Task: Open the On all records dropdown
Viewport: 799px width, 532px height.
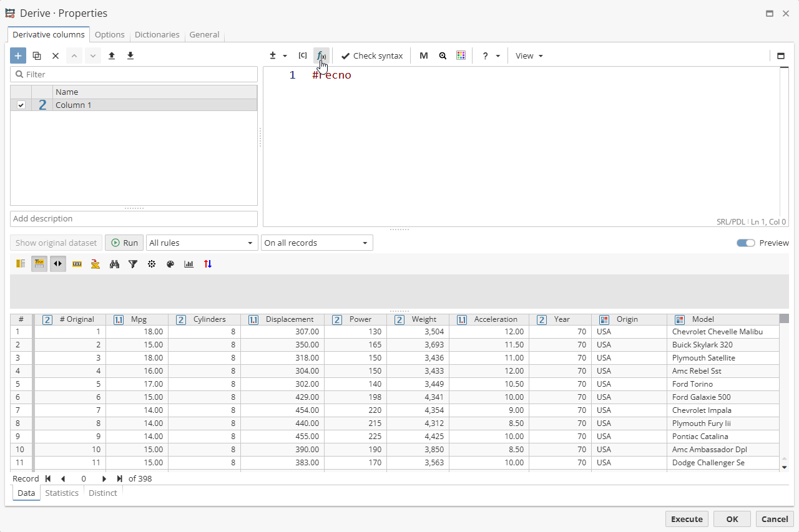Action: [316, 243]
